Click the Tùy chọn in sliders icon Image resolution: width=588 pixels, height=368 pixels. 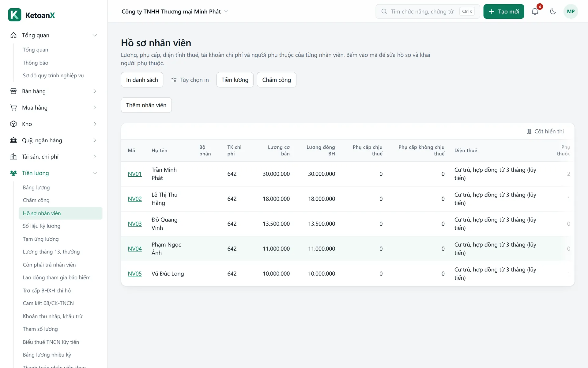(174, 80)
